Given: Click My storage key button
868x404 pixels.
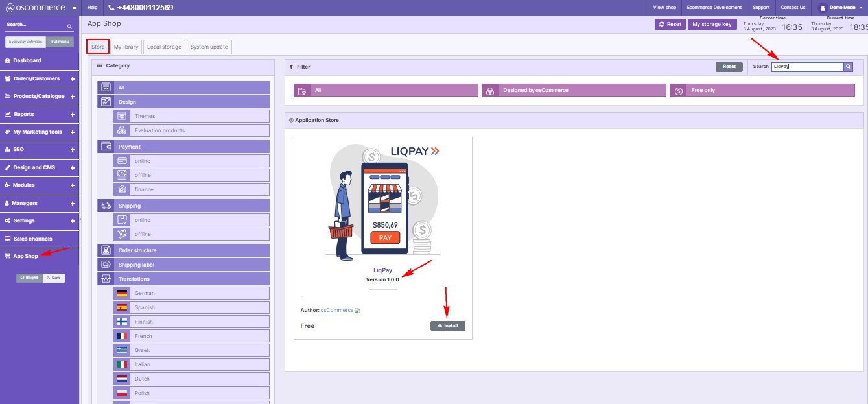Looking at the screenshot, I should coord(712,24).
